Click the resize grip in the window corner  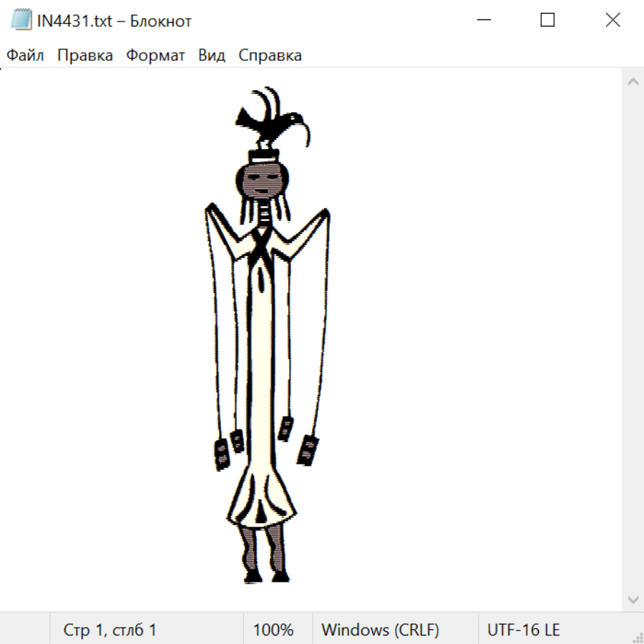[637, 637]
